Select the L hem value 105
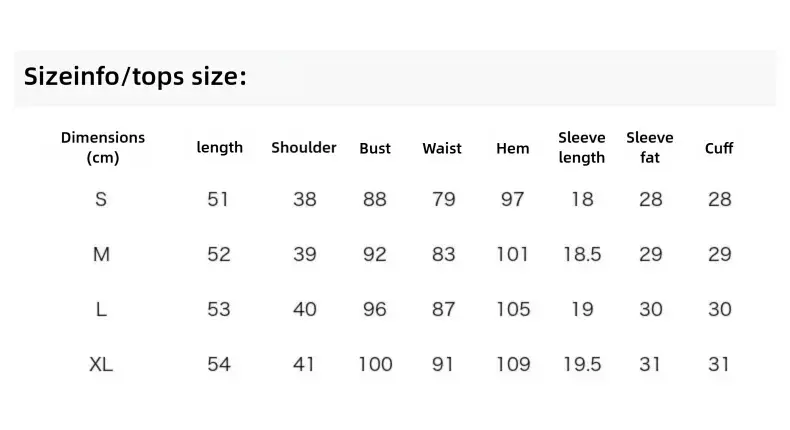This screenshot has width=790, height=430. tap(513, 309)
